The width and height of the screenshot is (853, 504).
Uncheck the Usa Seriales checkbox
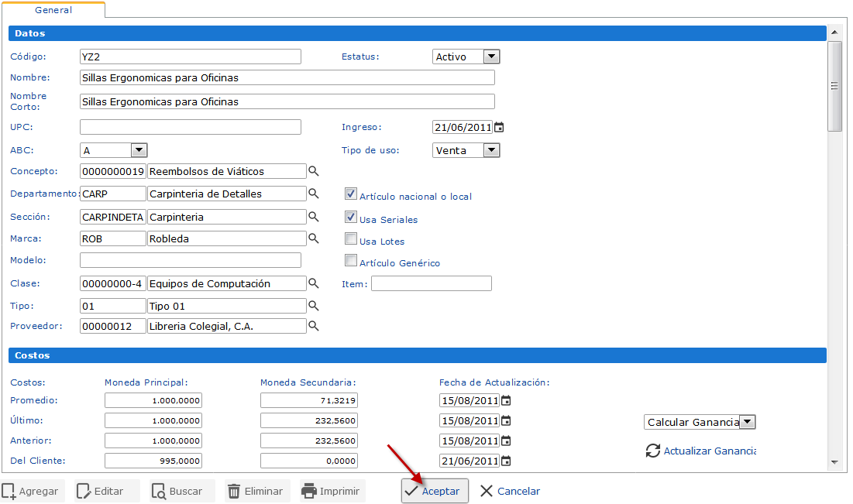click(x=351, y=217)
